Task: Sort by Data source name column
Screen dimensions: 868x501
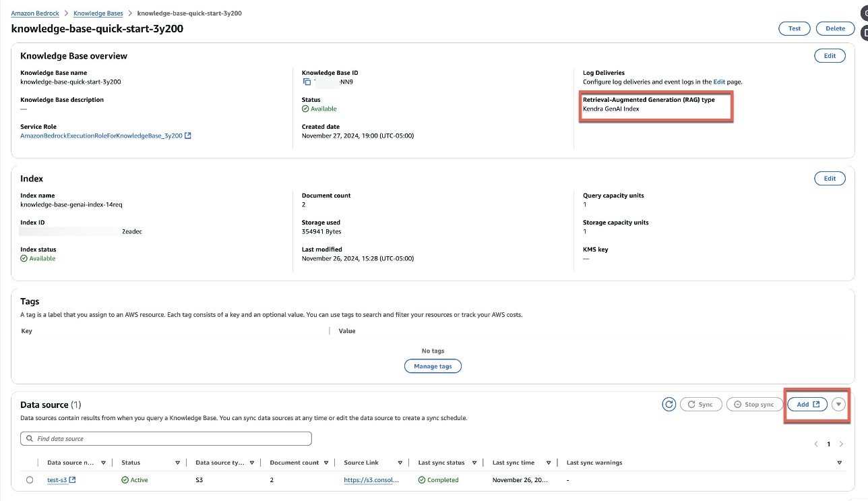Action: tap(103, 463)
